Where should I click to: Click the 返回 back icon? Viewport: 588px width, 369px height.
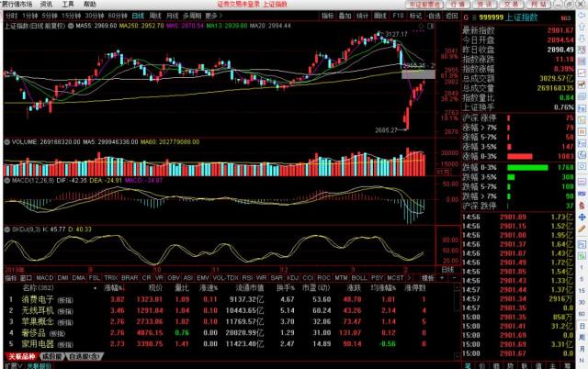[447, 16]
